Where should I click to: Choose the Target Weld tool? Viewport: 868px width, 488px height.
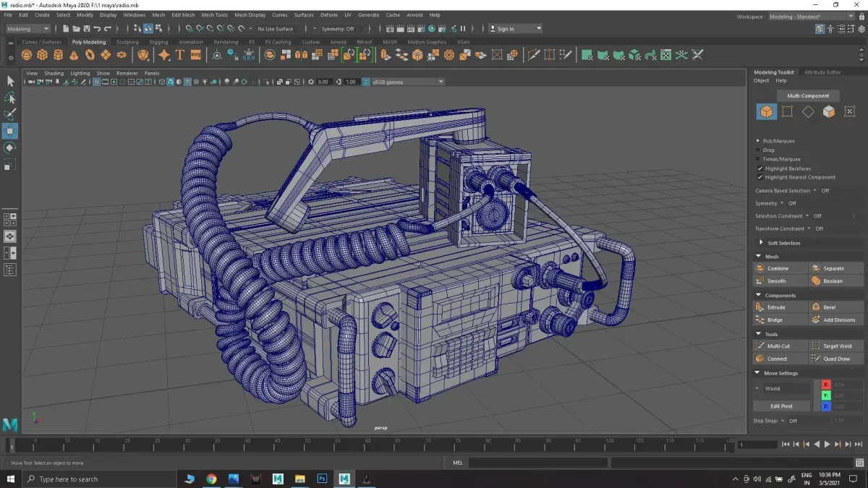click(837, 346)
